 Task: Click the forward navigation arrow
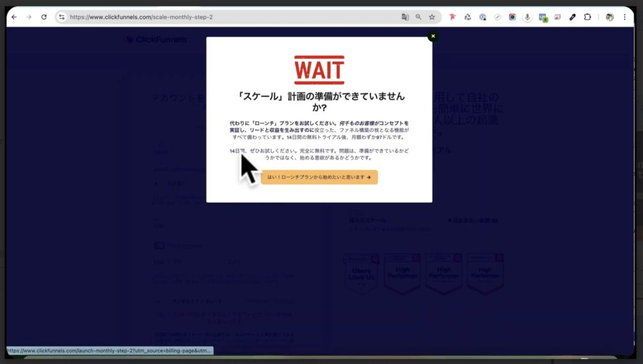coord(28,17)
